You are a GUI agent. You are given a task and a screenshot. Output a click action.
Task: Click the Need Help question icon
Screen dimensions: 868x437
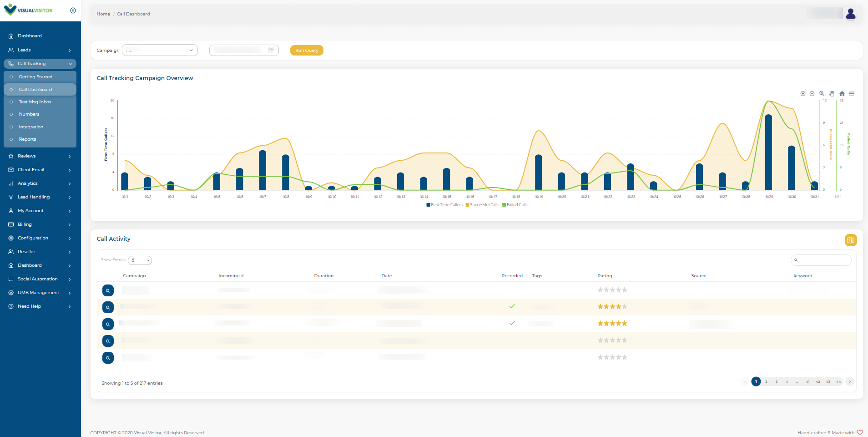(11, 306)
